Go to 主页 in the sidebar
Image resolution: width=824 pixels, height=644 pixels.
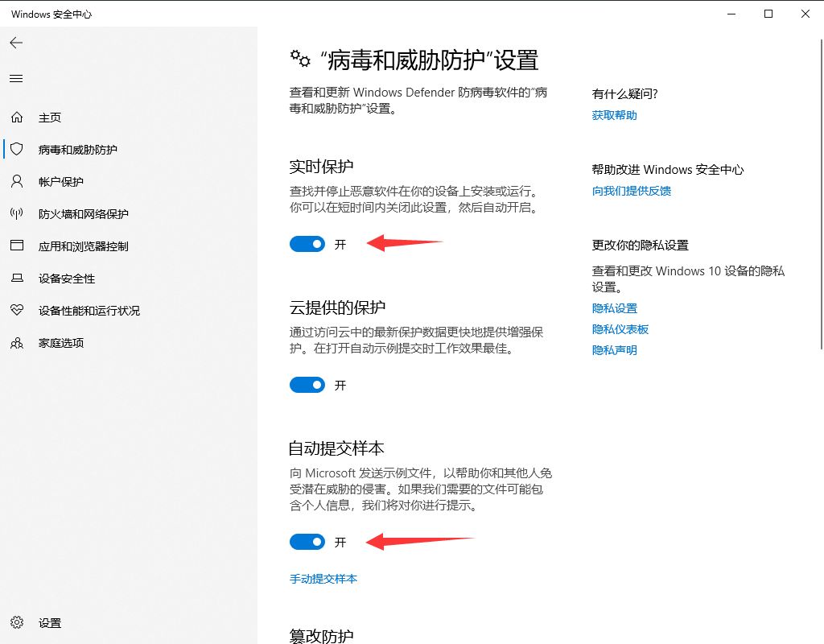tap(50, 118)
